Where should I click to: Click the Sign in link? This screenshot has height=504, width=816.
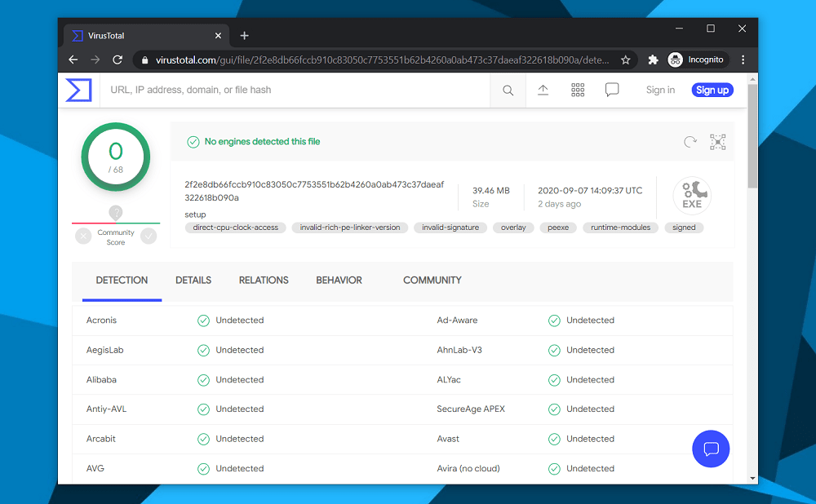coord(660,90)
